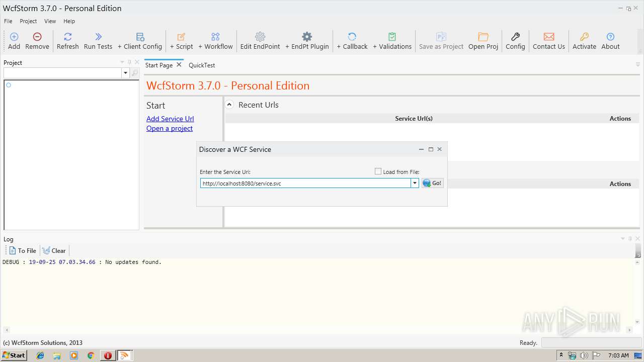The width and height of the screenshot is (644, 362).
Task: Switch to the QuickTest tab
Action: point(202,65)
